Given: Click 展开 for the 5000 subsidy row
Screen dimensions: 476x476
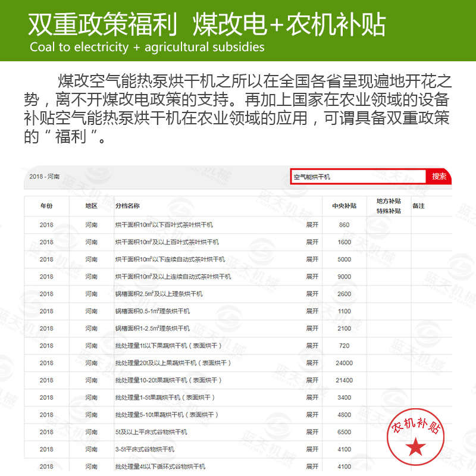Looking at the screenshot, I should click(312, 259).
